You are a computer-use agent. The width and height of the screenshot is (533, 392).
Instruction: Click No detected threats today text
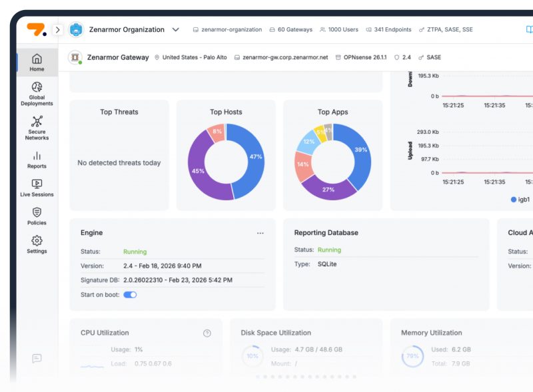tap(119, 162)
